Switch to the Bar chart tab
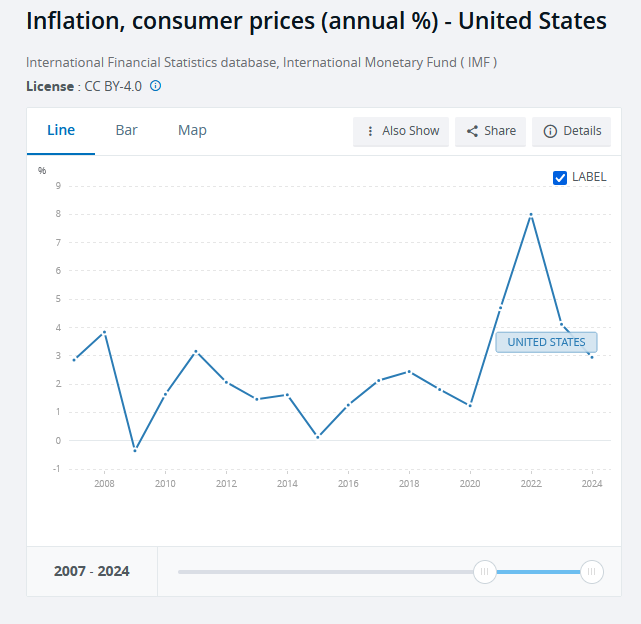This screenshot has height=624, width=641. click(x=126, y=130)
